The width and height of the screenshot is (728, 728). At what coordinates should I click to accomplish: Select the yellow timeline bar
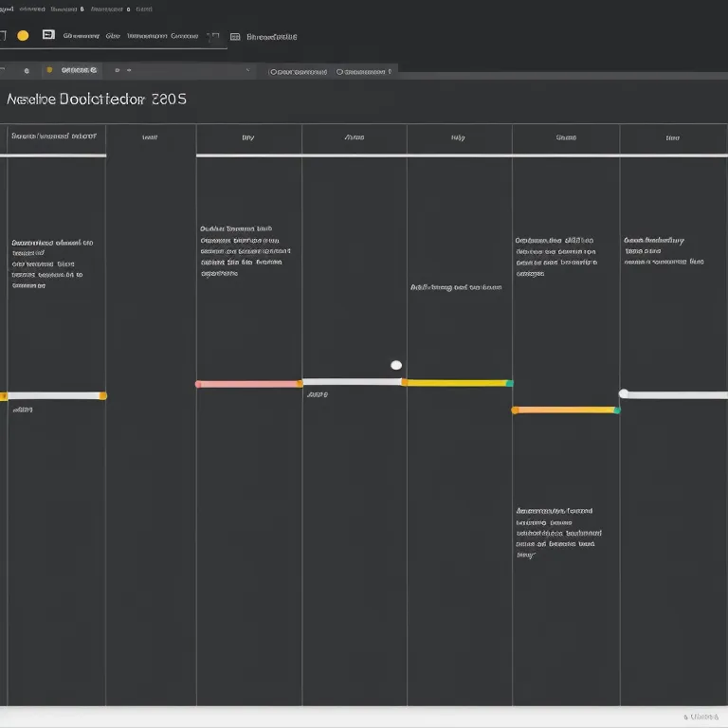[458, 383]
